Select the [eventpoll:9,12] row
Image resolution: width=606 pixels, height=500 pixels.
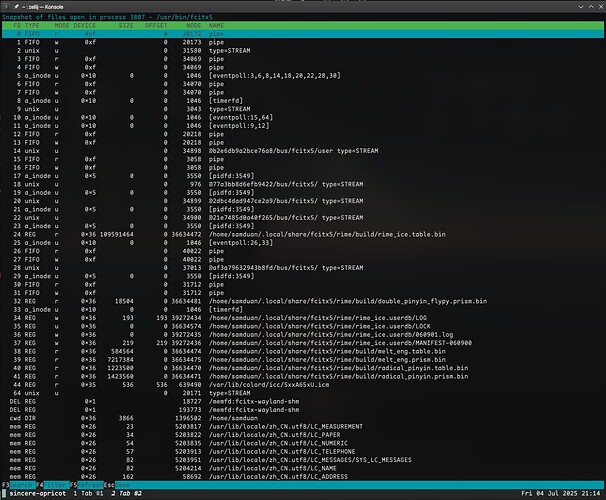tap(303, 126)
